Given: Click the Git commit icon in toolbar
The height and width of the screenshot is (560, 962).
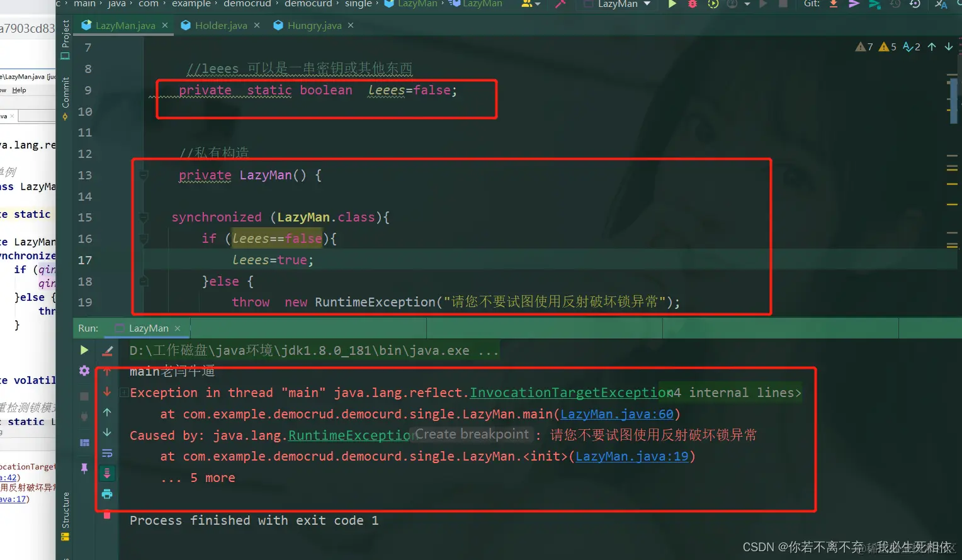Looking at the screenshot, I should (854, 4).
